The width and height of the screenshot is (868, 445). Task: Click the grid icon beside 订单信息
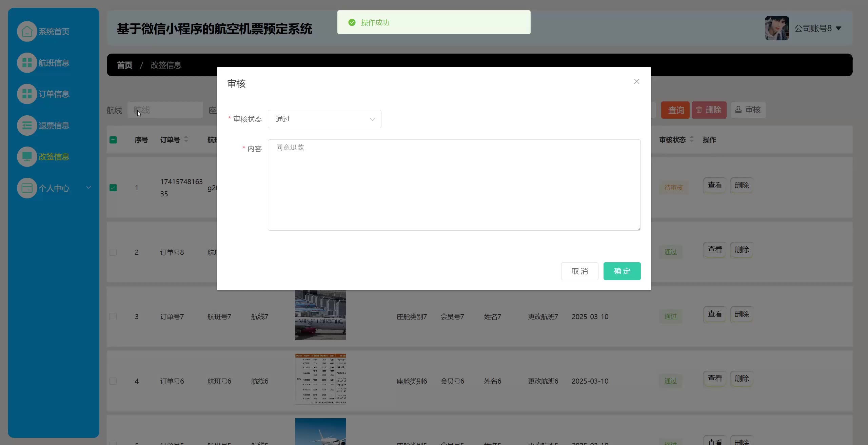tap(27, 94)
